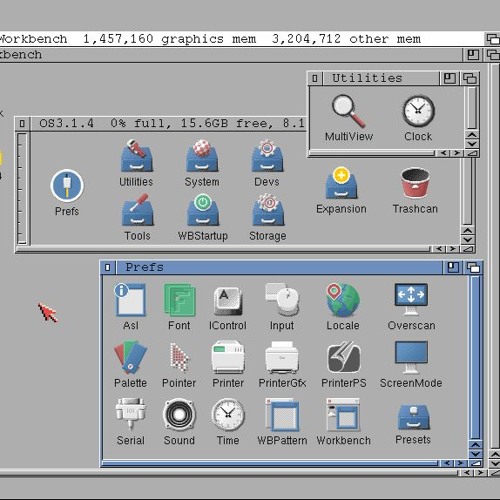Open the Overscan preferences icon

pos(411,299)
